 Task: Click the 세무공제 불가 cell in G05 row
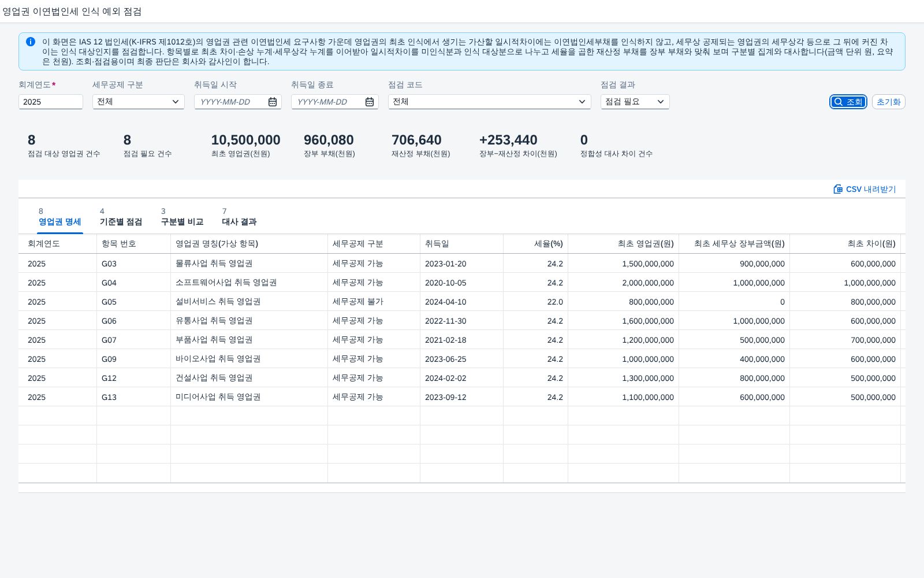point(374,302)
